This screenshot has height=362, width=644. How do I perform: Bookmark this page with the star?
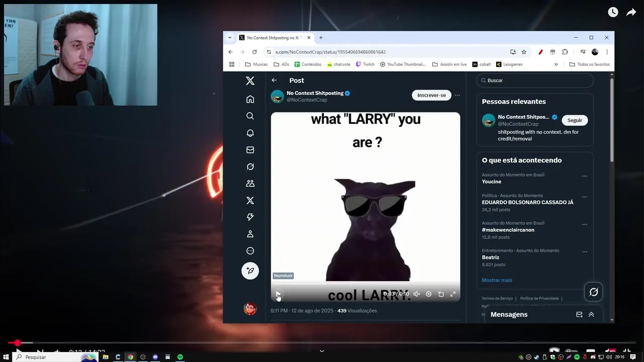tap(524, 52)
